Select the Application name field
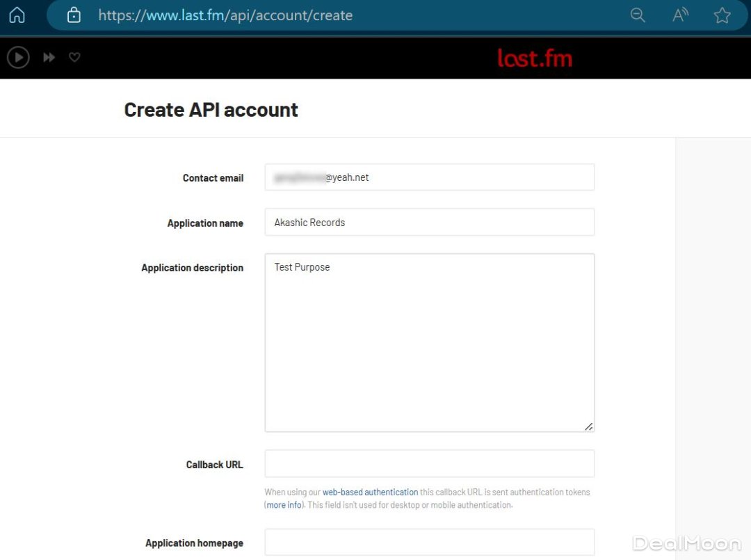Screen dimensions: 751x560 click(429, 223)
